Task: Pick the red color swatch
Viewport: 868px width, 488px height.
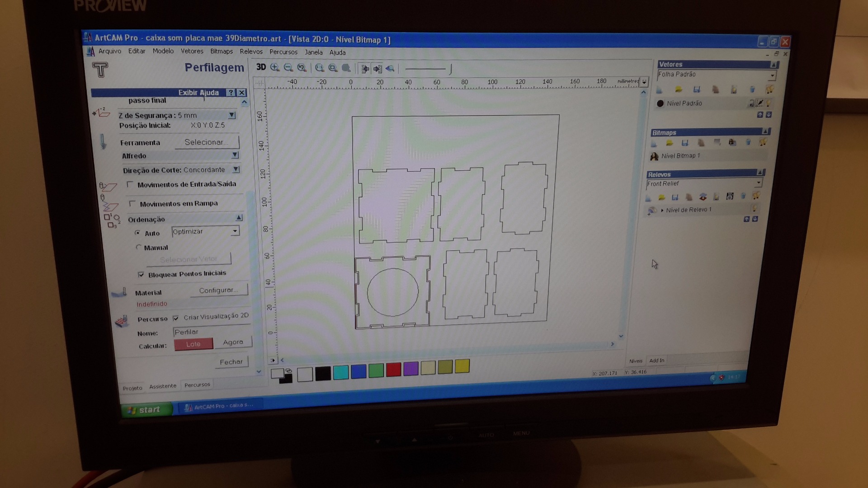Action: click(x=393, y=370)
